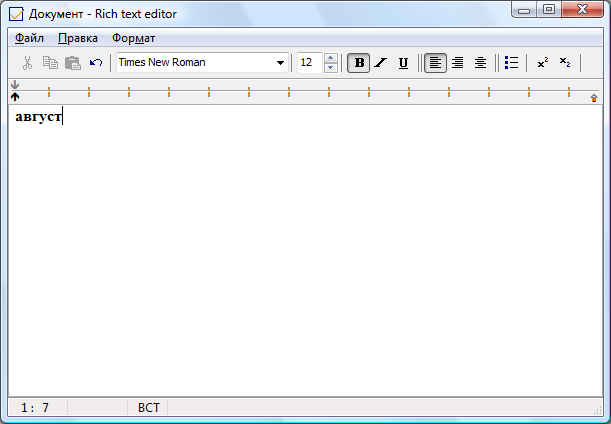Apply superscript formatting

(542, 63)
